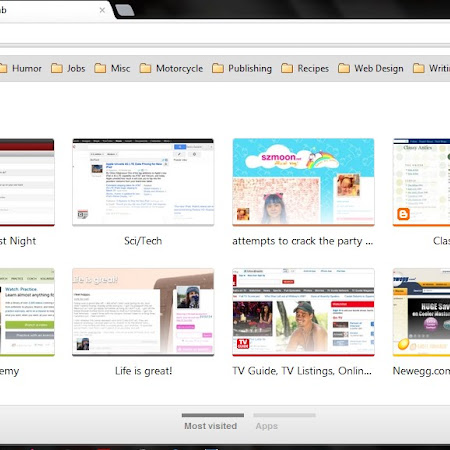Click the "attempts to crack the party" title

click(303, 241)
